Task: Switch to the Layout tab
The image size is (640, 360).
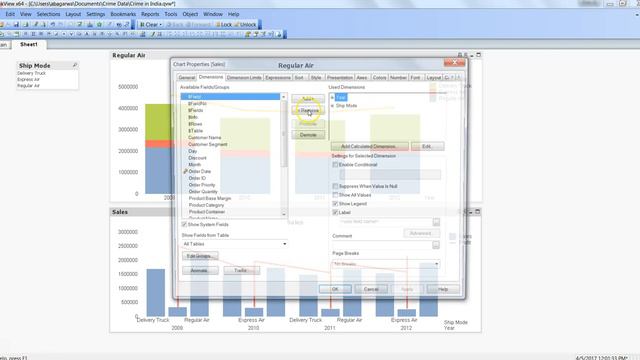Action: [x=433, y=78]
